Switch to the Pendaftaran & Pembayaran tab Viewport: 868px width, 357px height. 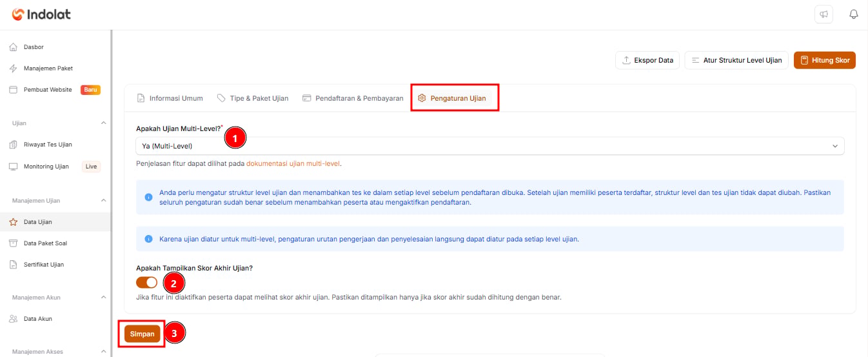point(353,98)
